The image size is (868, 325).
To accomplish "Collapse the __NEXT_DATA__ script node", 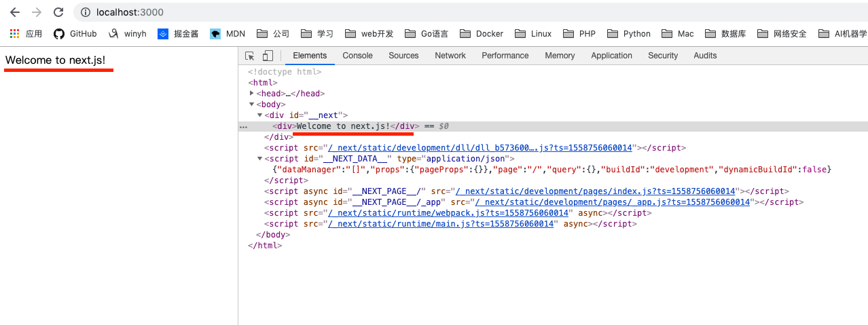I will pyautogui.click(x=260, y=159).
